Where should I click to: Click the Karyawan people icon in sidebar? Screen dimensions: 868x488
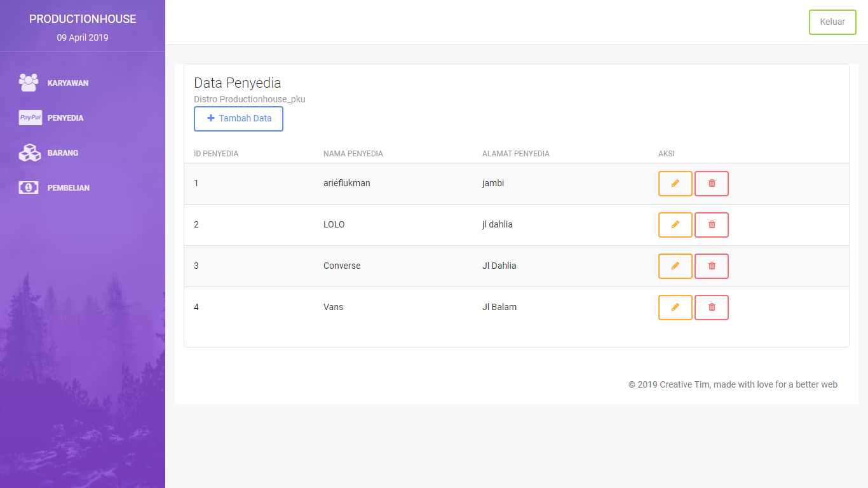pos(29,83)
